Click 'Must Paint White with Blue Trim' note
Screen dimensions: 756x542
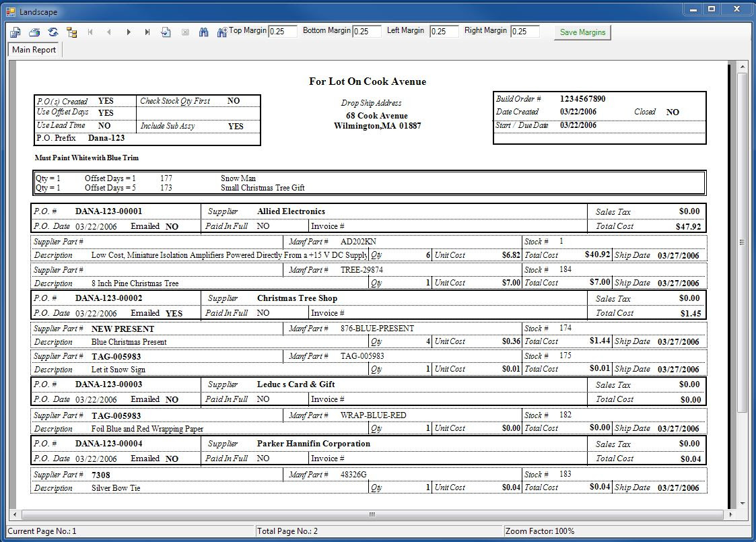[87, 158]
